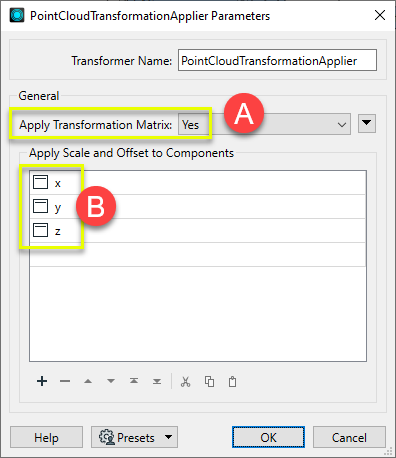Open Apply Transformation Matrix dropdown
396x458 pixels.
(264, 124)
